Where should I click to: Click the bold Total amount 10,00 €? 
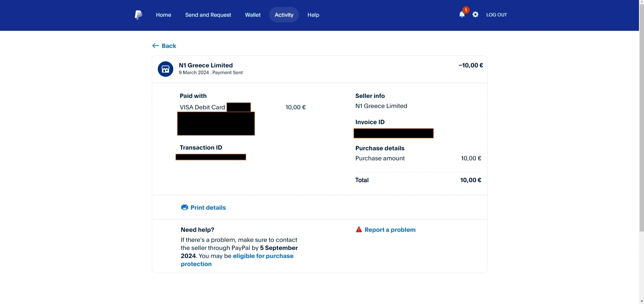[x=471, y=180]
